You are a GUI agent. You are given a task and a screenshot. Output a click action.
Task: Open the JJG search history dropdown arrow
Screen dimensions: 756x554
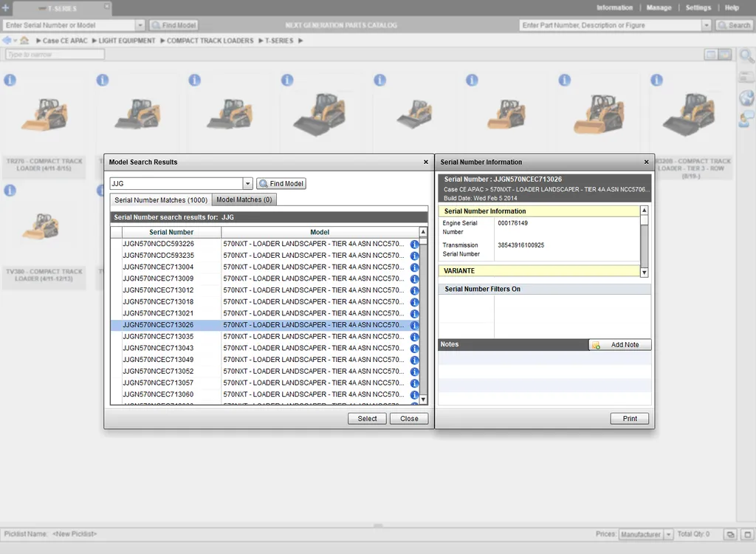coord(247,183)
